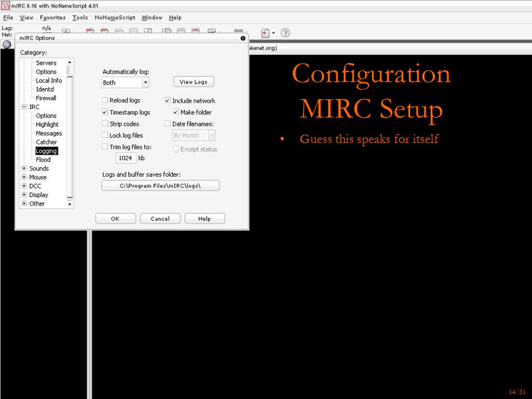Open the Favorites menu
Screen dimensions: 532x399
tap(53, 18)
